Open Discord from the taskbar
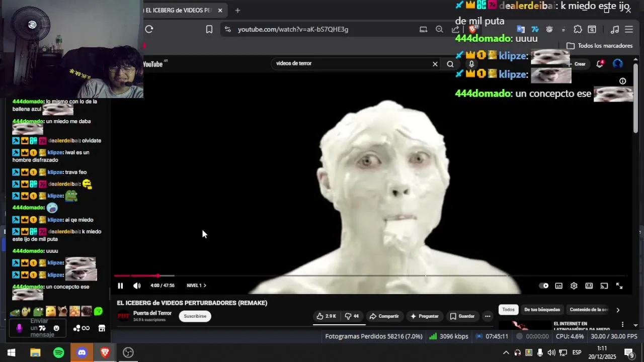Viewport: 644px width, 362px height. [82, 352]
